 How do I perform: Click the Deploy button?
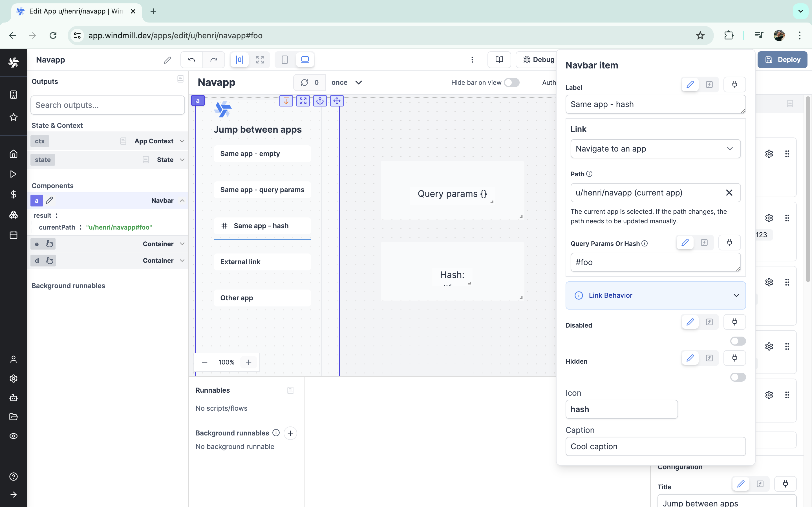tap(782, 60)
